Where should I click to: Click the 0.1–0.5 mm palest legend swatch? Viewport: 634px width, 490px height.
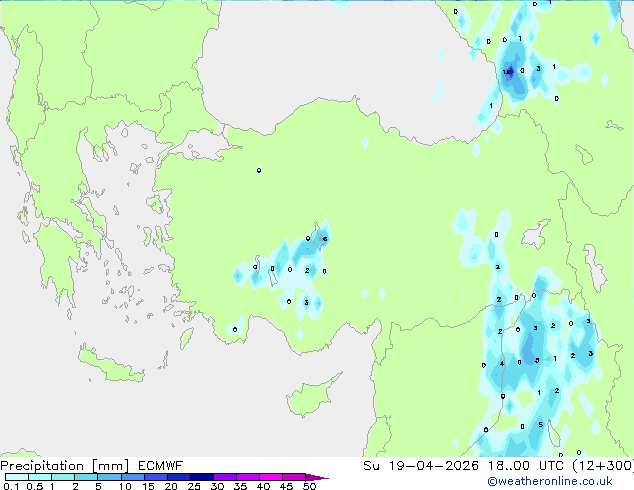click(17, 477)
